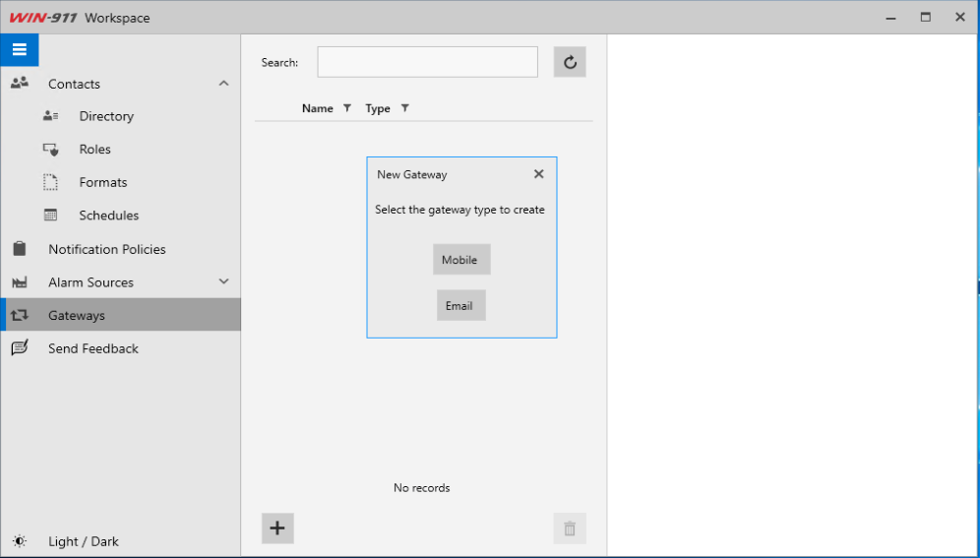The image size is (980, 558).
Task: Click the New Gateway dialog title
Action: pyautogui.click(x=412, y=175)
